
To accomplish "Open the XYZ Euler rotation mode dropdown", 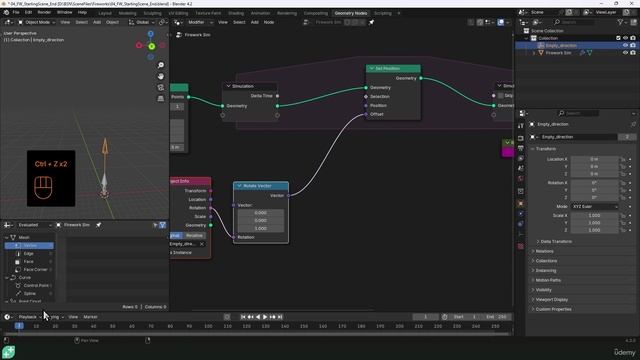I will [x=595, y=207].
